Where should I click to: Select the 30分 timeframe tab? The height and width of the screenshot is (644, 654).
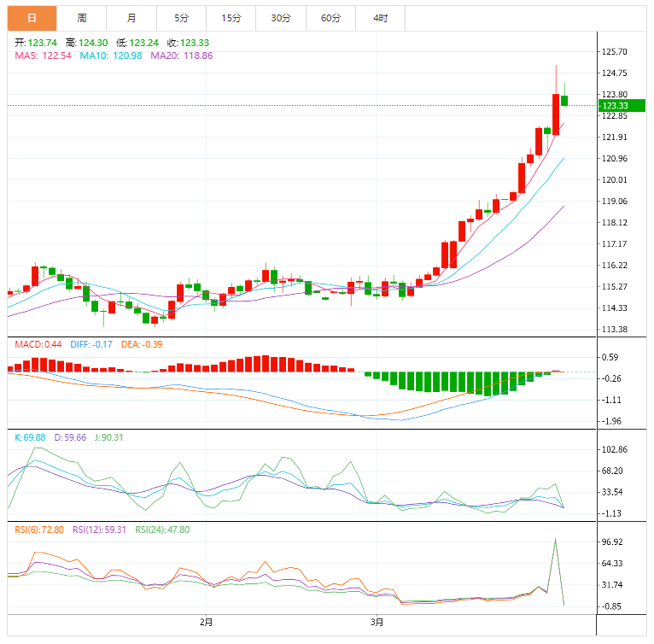coord(280,18)
